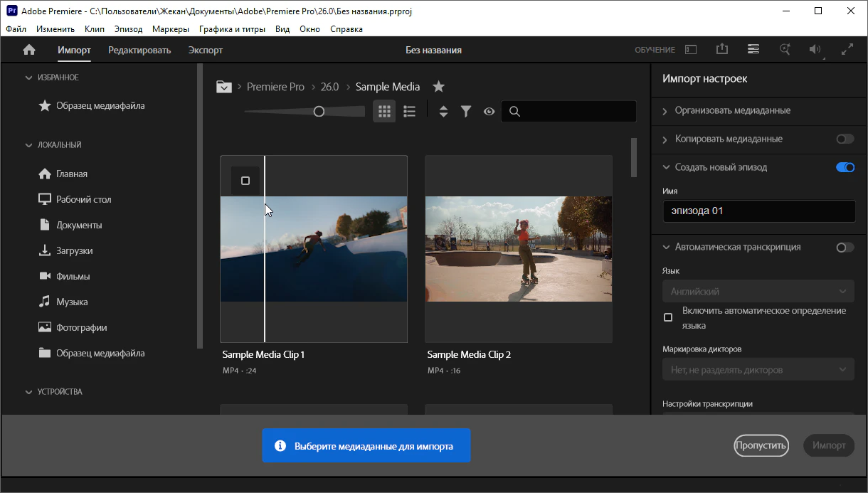
Task: Open the Графика и титры menu
Action: pos(232,29)
